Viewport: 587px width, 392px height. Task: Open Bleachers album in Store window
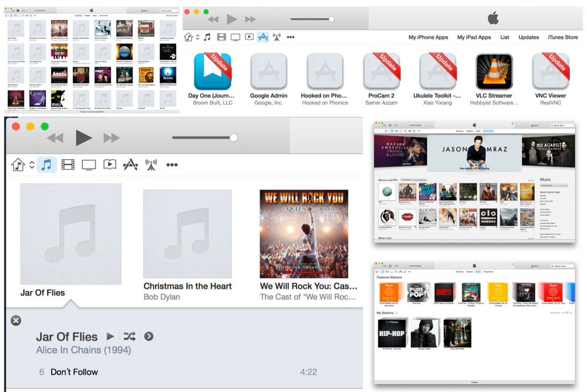point(427,217)
